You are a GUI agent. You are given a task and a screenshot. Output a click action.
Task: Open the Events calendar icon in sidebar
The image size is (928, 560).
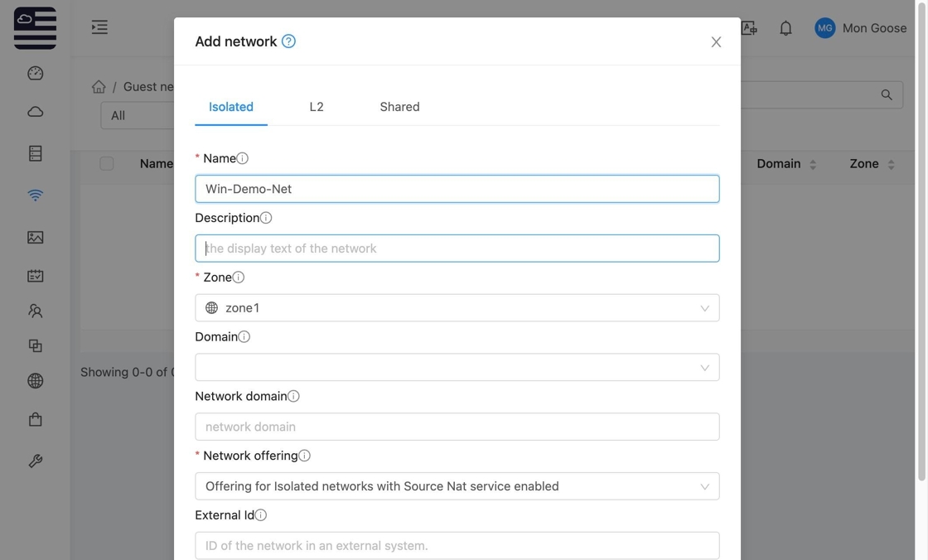click(35, 276)
